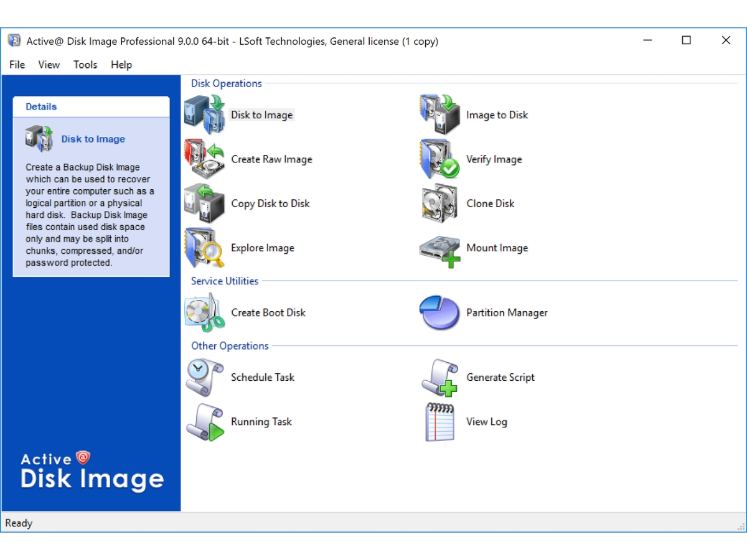This screenshot has height=560, width=747.
Task: Click the Details panel header
Action: pos(91,106)
